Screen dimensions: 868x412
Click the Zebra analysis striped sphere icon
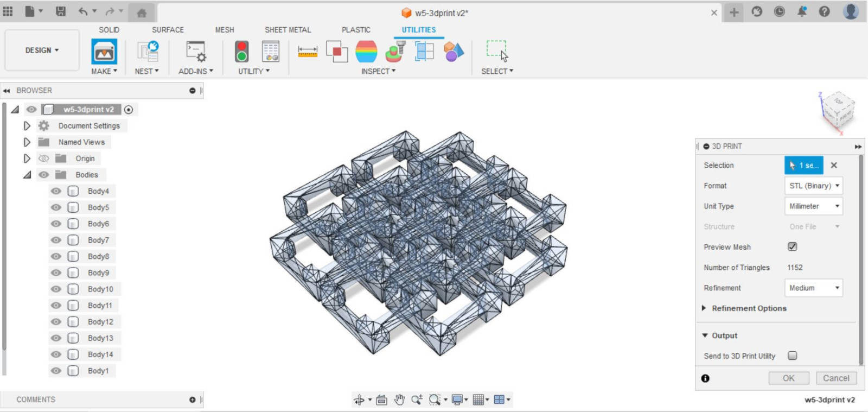pyautogui.click(x=366, y=52)
